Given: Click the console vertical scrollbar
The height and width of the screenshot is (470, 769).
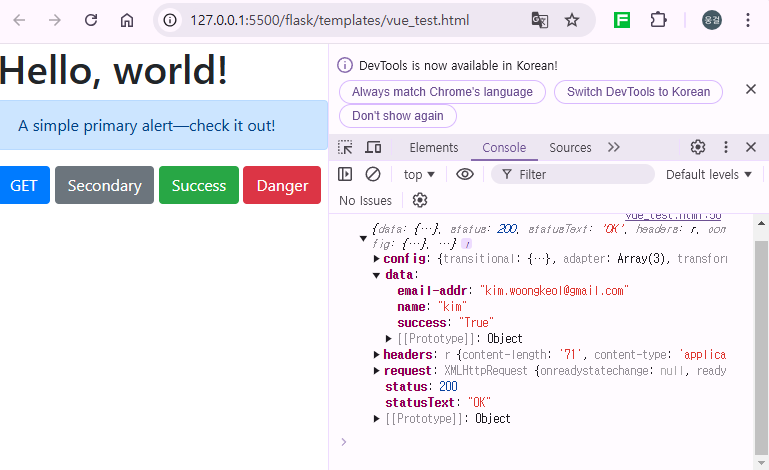Looking at the screenshot, I should [x=761, y=347].
